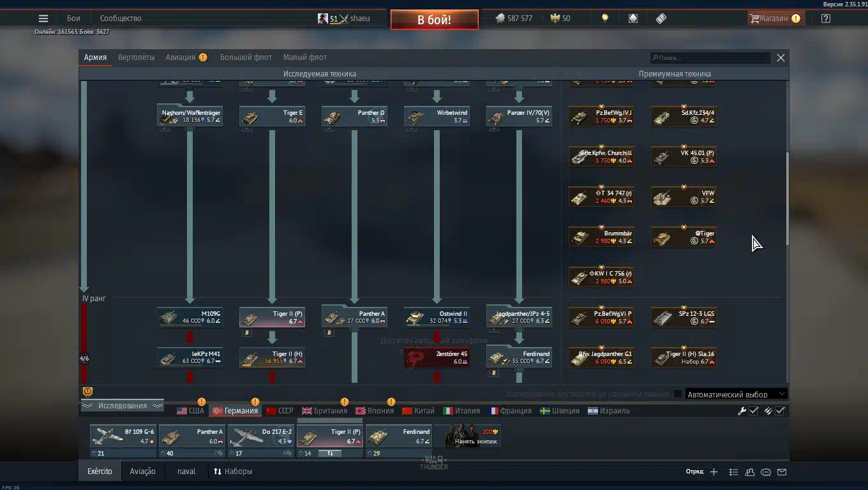
Task: Click the Wirbelwind vehicle icon
Action: (x=415, y=118)
